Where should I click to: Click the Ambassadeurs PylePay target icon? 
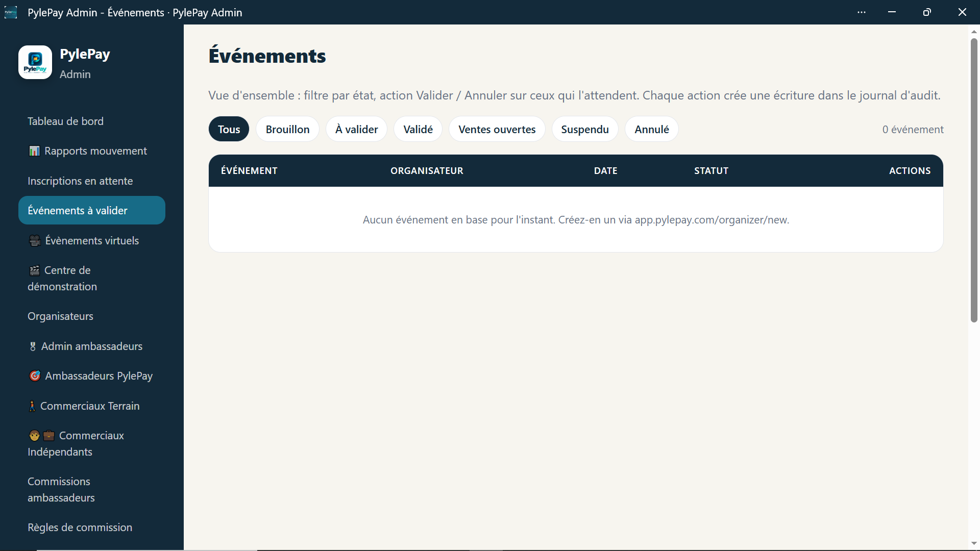(x=35, y=376)
